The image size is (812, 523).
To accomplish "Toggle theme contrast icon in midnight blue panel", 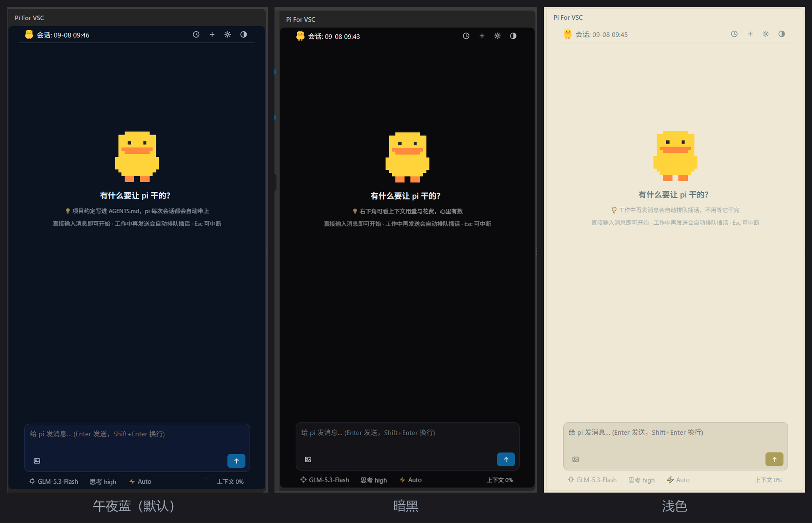I will pyautogui.click(x=244, y=35).
